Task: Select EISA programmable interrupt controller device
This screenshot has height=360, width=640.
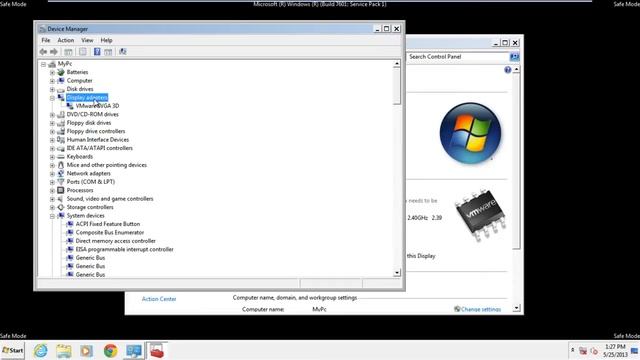Action: click(124, 249)
